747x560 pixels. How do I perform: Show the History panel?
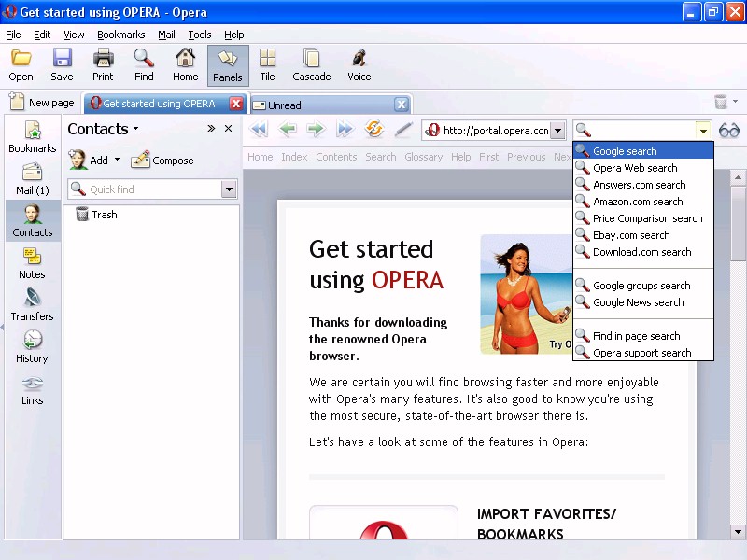32,347
